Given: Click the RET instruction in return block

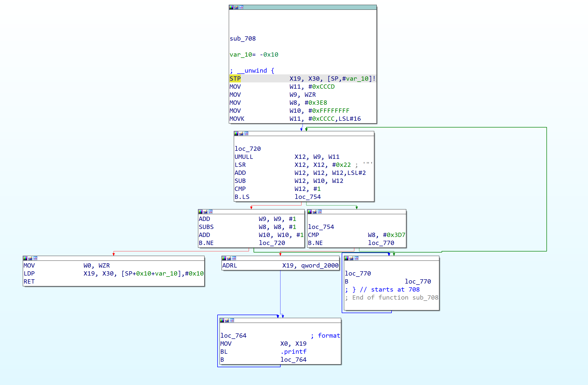Looking at the screenshot, I should 29,282.
